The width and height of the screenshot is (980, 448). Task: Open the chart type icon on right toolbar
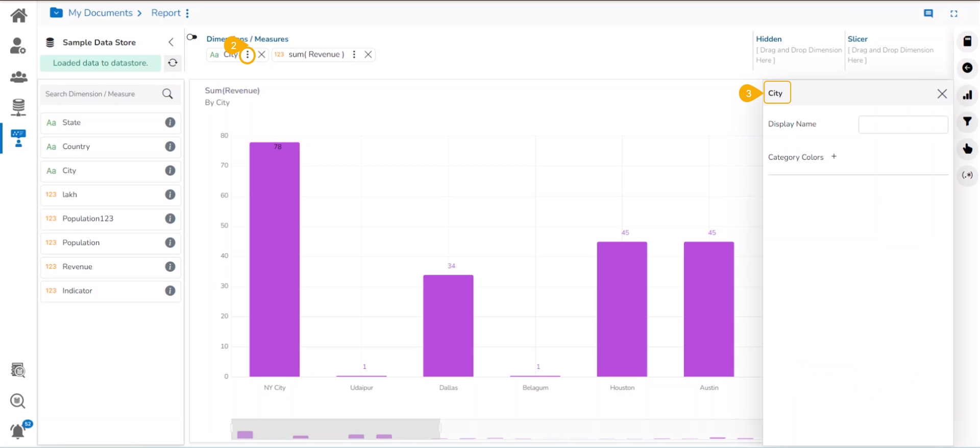coord(967,95)
